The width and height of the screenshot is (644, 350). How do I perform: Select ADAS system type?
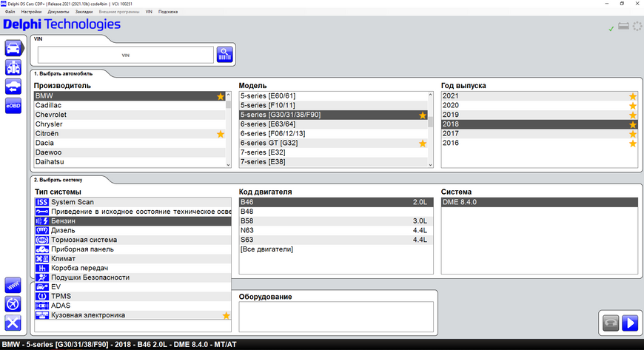pyautogui.click(x=133, y=306)
